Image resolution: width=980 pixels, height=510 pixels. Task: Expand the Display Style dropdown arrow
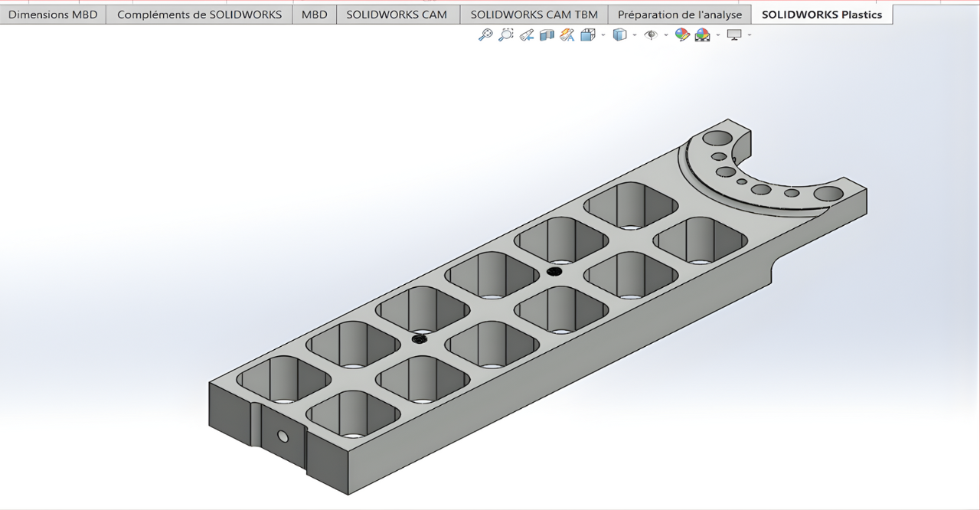(x=635, y=35)
